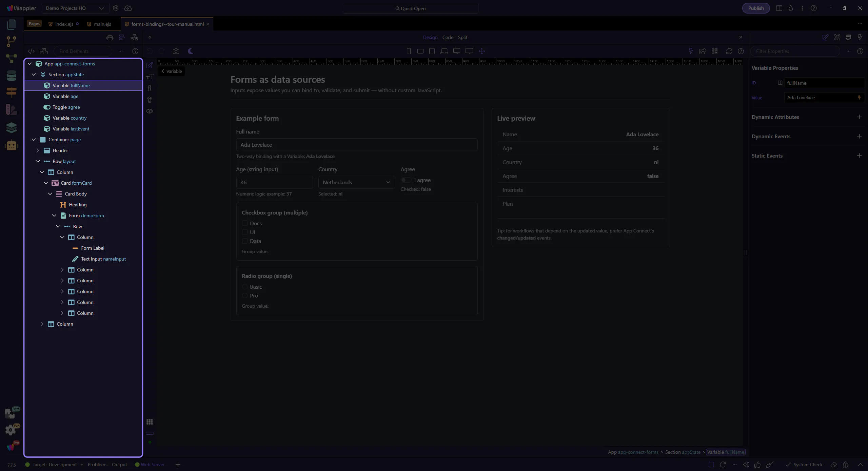Expand the Header tree node
Viewport: 868px width, 471px height.
[x=38, y=150]
